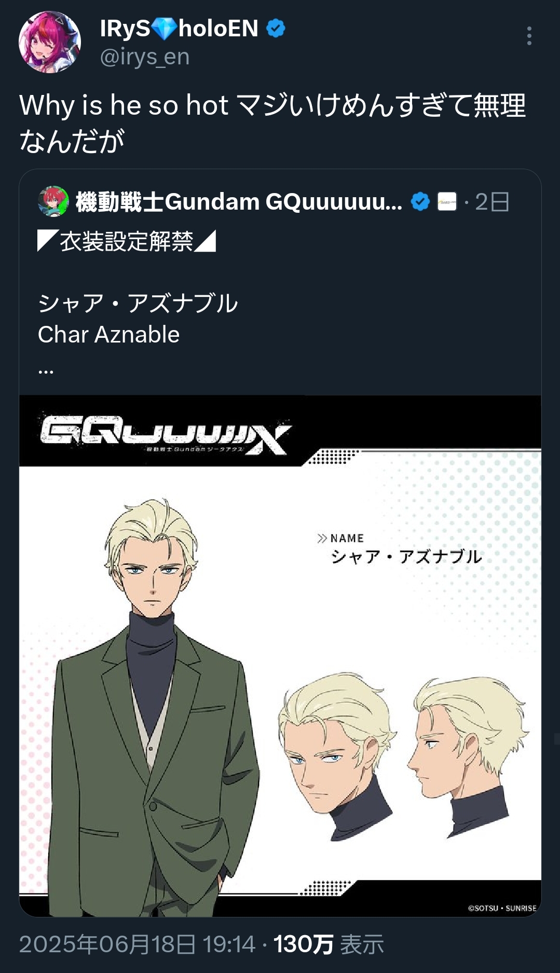Viewport: 560px width, 973px height.
Task: Click the verified badge on the quoted Gundam account
Action: pos(420,201)
